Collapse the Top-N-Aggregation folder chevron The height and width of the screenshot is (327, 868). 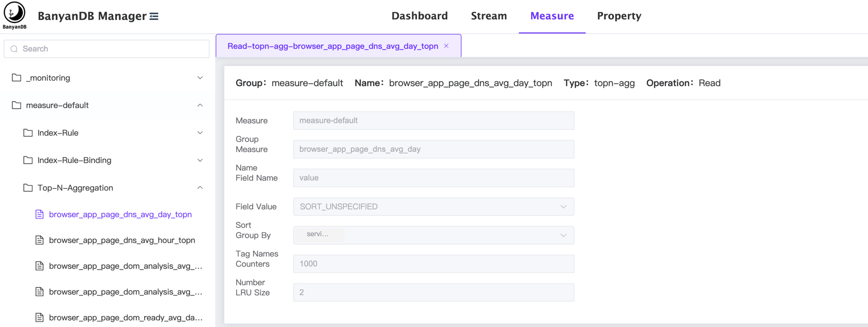pyautogui.click(x=200, y=188)
